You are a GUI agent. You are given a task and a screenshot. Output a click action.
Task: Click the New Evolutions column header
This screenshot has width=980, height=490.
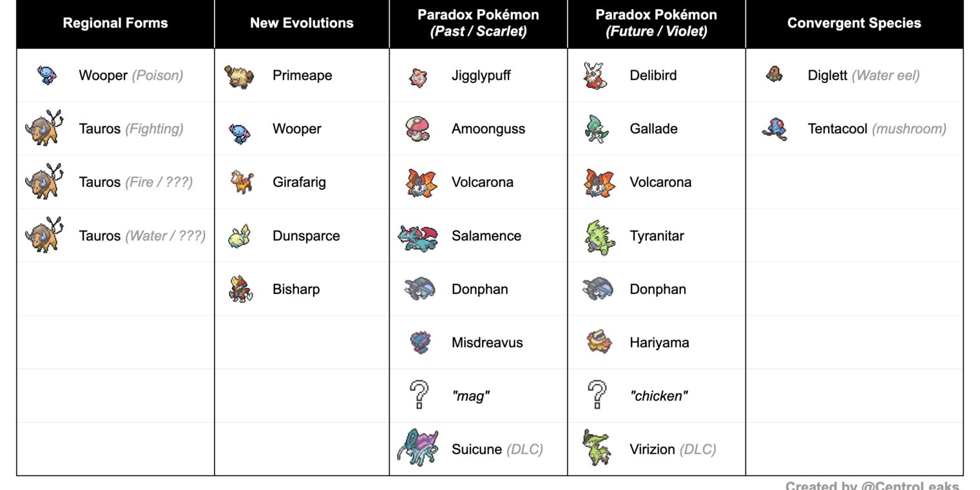pyautogui.click(x=302, y=23)
